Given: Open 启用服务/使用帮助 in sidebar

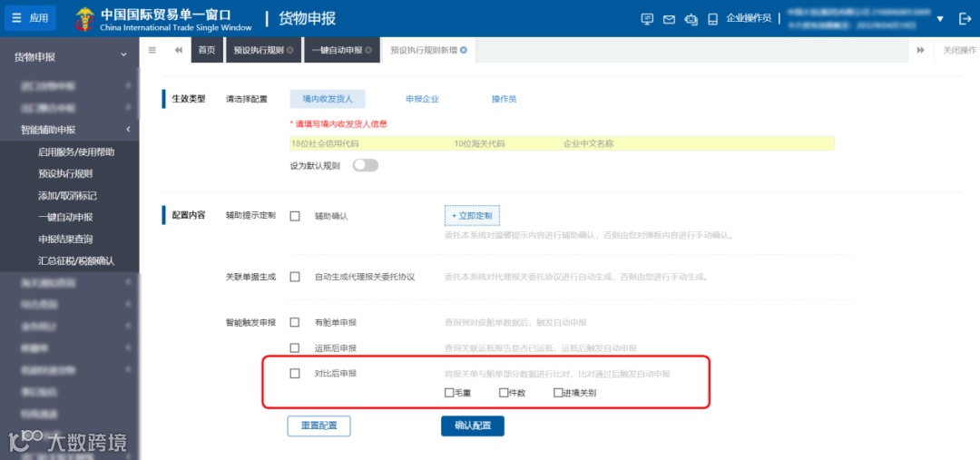Looking at the screenshot, I should point(76,152).
